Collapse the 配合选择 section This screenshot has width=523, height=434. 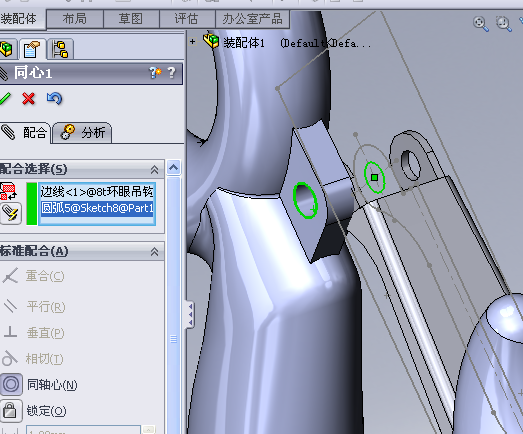(154, 169)
